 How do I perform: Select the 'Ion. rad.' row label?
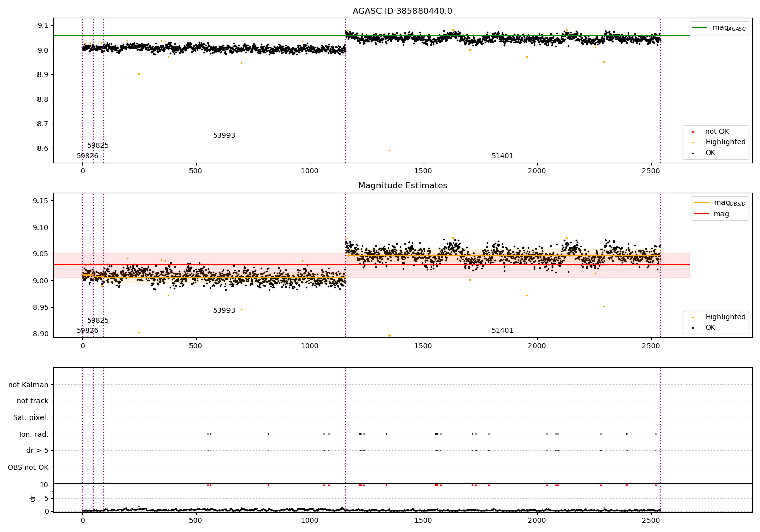click(x=34, y=434)
